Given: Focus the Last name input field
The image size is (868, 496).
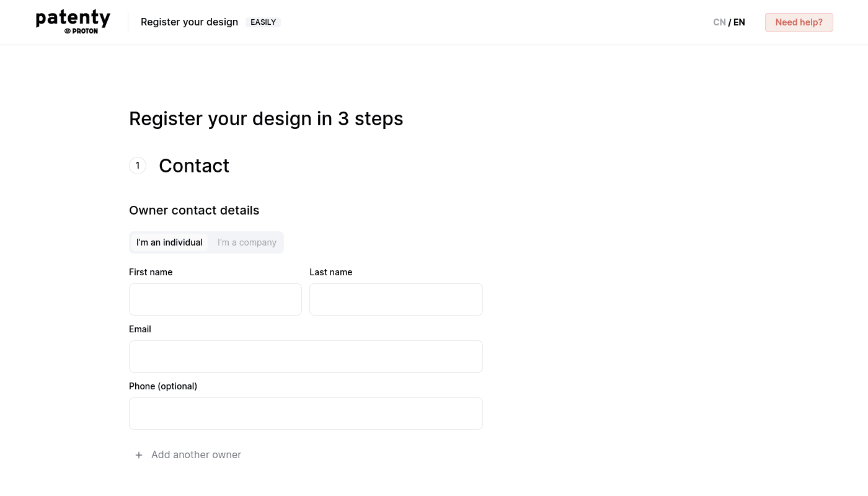Looking at the screenshot, I should coord(396,299).
